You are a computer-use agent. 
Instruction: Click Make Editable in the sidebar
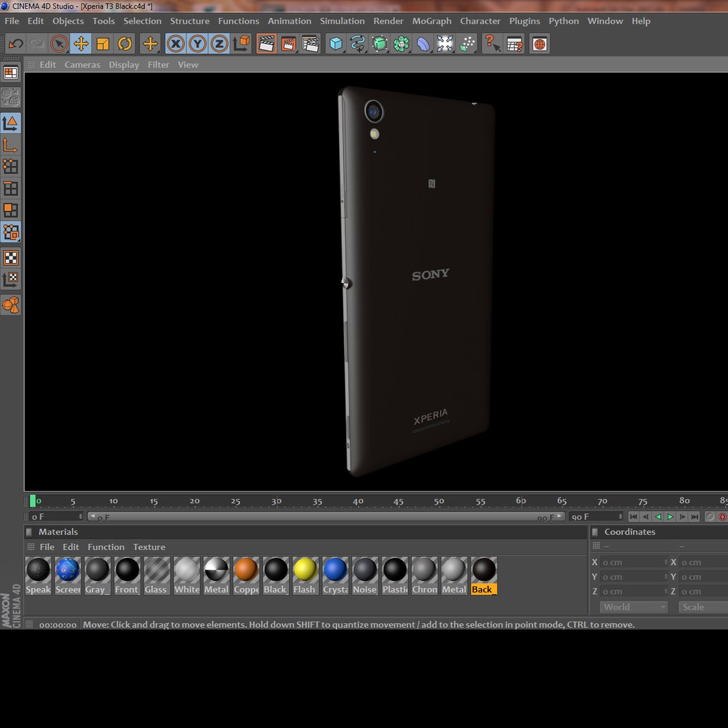(x=11, y=97)
